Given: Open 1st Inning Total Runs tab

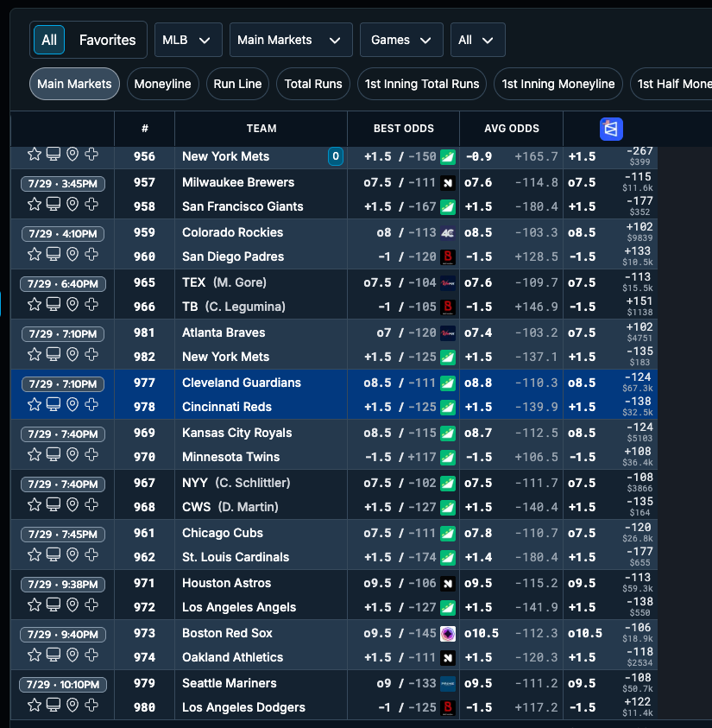Looking at the screenshot, I should [422, 84].
